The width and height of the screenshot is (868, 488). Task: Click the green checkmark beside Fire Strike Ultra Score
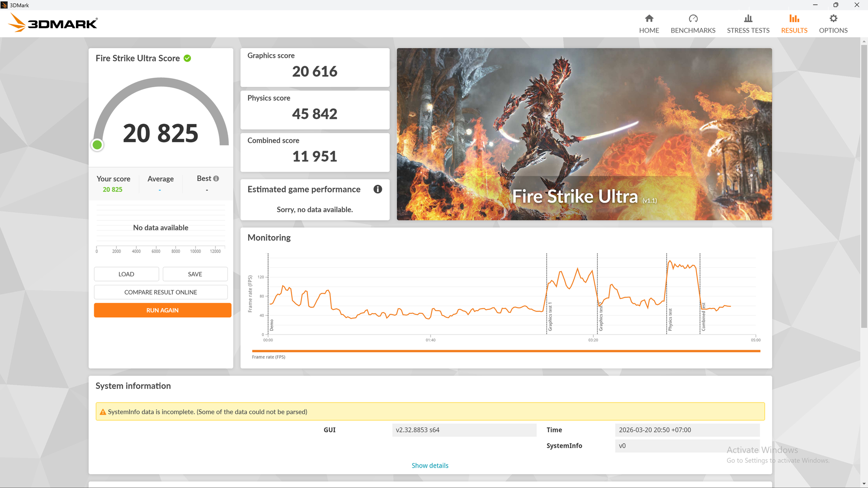coord(187,58)
